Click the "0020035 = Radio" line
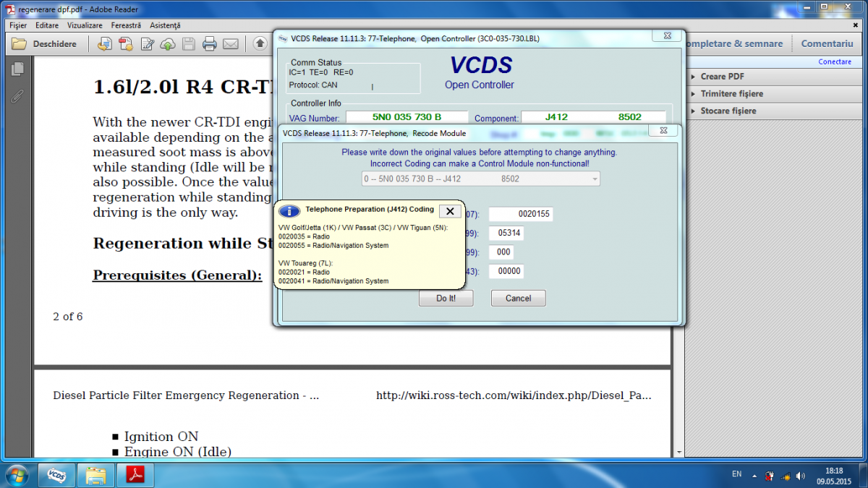This screenshot has height=488, width=868. pyautogui.click(x=304, y=237)
